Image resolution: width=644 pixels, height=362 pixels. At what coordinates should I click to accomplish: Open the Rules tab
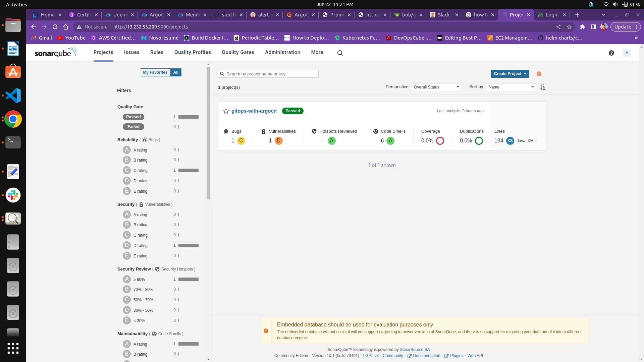tap(157, 52)
